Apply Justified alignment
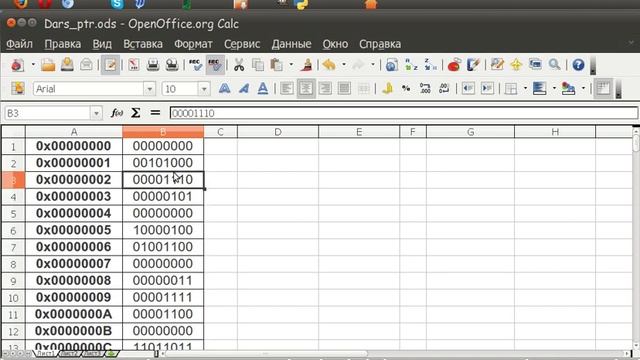640x360 pixels. (344, 89)
